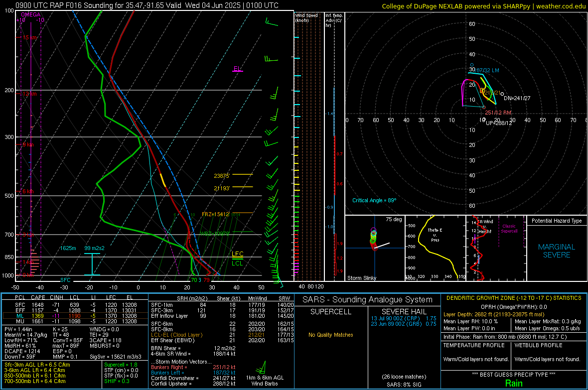Click the 'Wind Speed (knots)' panel header
The width and height of the screenshot is (588, 390).
click(306, 17)
